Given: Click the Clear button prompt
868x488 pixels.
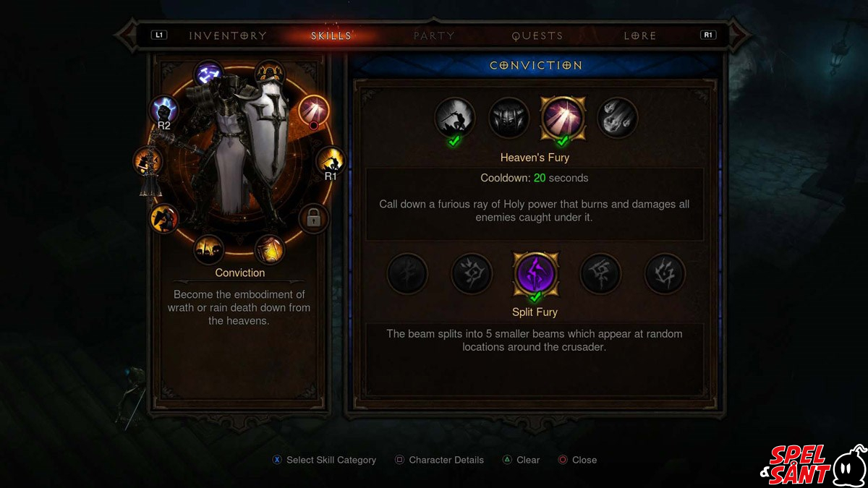Looking at the screenshot, I should (522, 460).
